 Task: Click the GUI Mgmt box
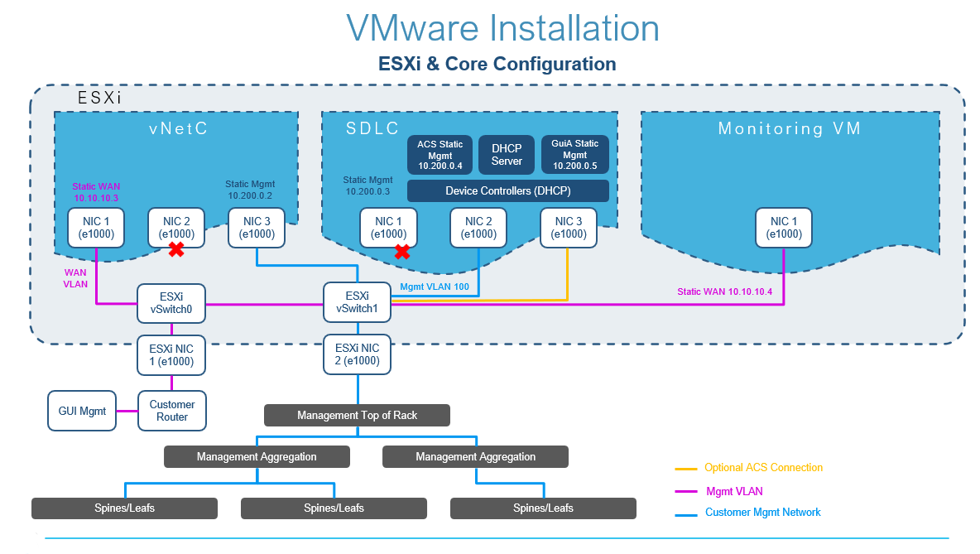point(82,411)
